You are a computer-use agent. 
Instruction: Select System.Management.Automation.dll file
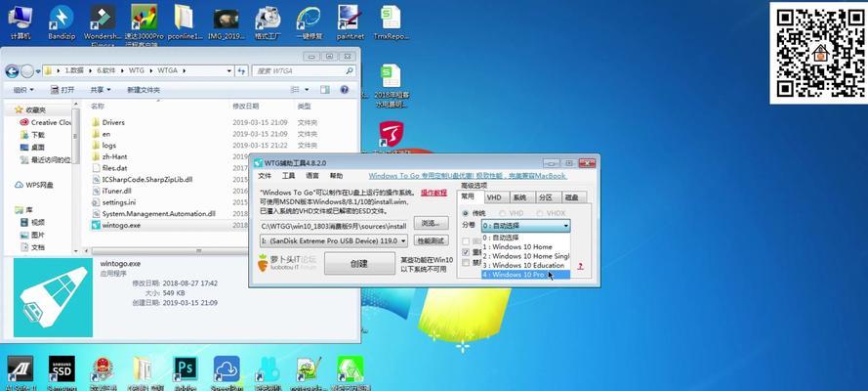point(158,214)
